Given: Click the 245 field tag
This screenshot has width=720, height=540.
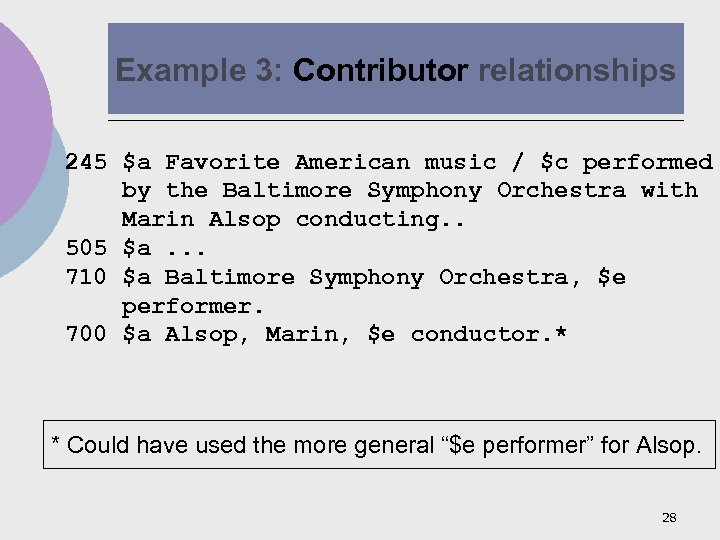Looking at the screenshot, I should (x=85, y=162).
